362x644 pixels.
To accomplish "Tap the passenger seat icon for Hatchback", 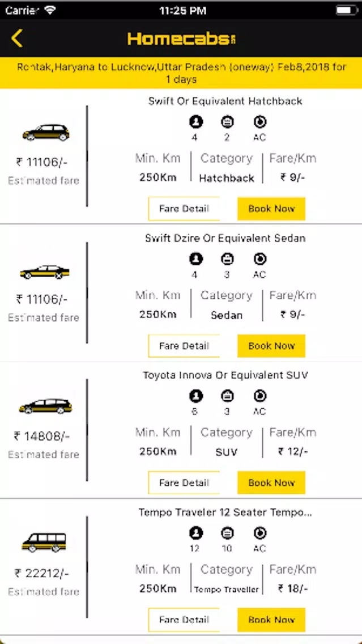I will (196, 121).
